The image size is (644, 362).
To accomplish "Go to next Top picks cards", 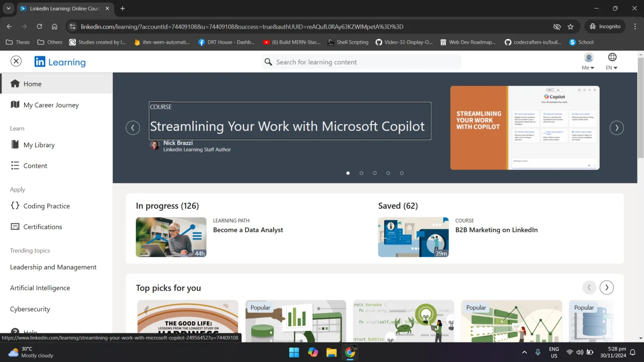I will tap(607, 288).
